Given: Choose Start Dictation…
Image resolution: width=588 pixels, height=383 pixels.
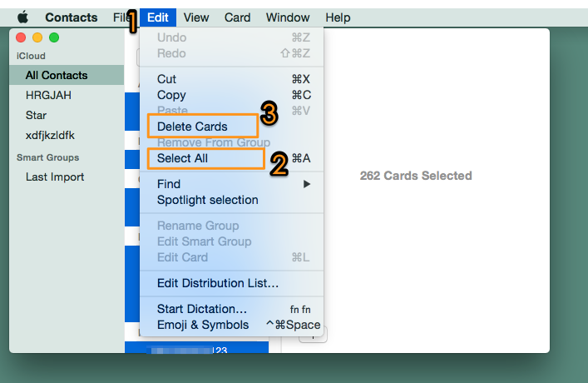Looking at the screenshot, I should (232, 309).
